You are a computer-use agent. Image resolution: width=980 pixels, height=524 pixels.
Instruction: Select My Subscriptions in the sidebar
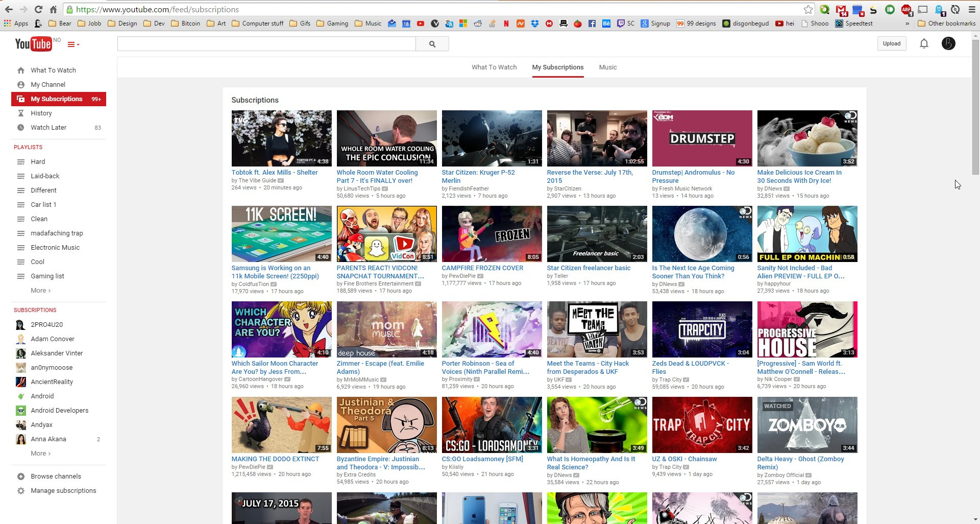tap(59, 99)
